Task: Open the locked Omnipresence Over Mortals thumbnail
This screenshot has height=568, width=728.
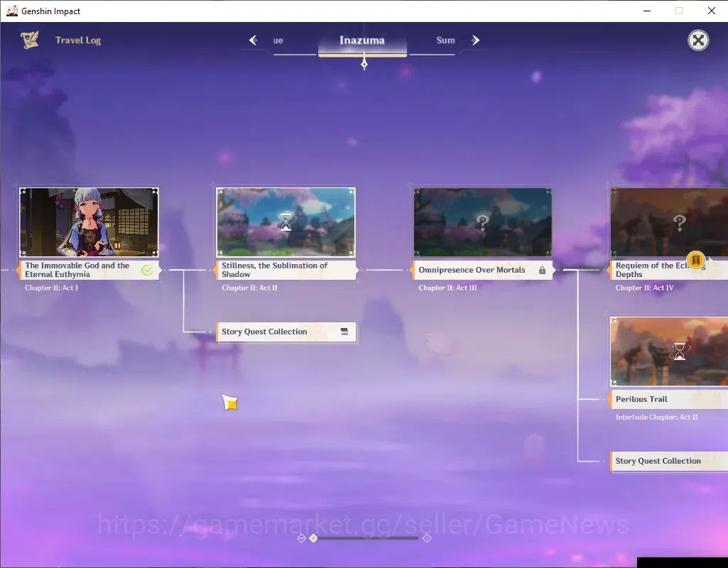Action: coord(482,222)
